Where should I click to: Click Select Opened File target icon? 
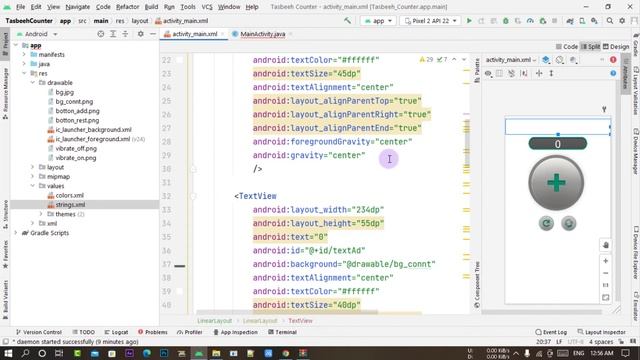101,34
